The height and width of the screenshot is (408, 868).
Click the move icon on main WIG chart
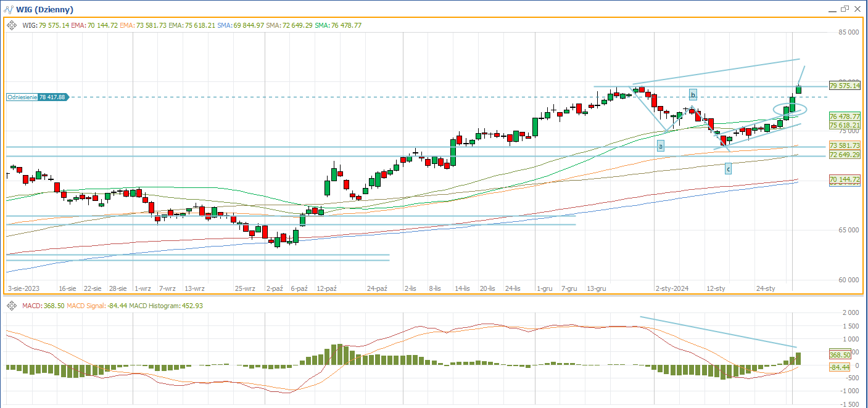[x=12, y=25]
